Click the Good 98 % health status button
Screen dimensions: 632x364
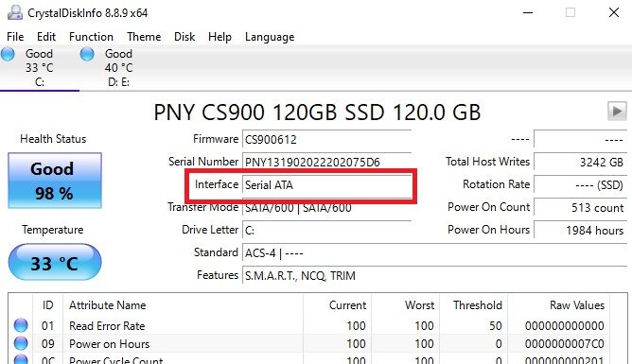pos(55,181)
